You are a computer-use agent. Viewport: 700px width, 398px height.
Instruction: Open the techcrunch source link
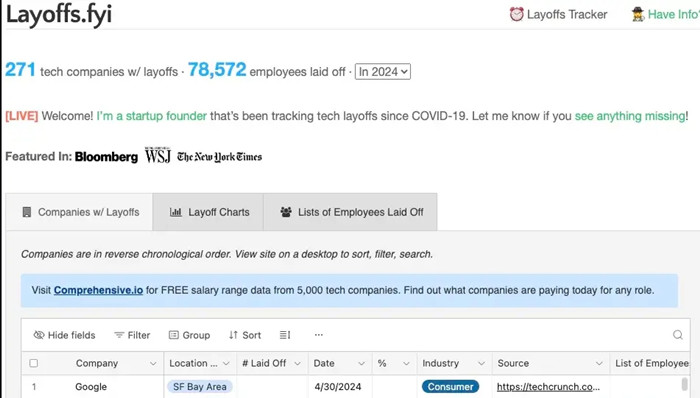point(548,387)
